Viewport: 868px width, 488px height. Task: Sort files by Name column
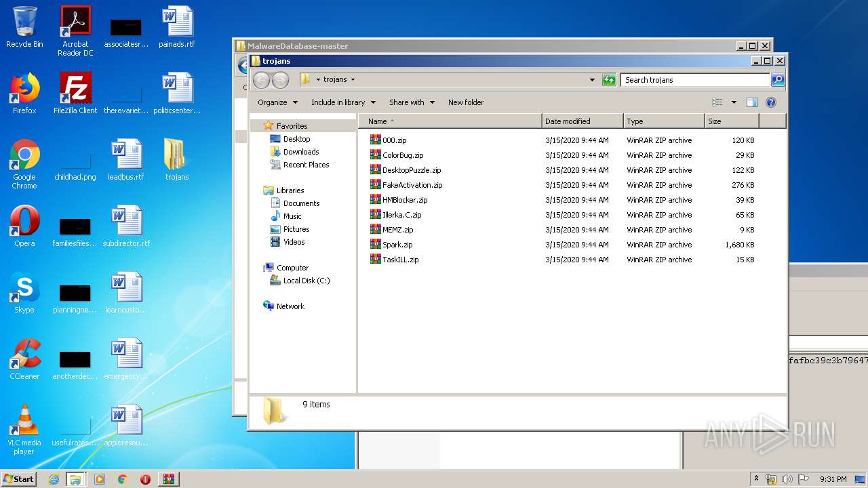tap(450, 121)
